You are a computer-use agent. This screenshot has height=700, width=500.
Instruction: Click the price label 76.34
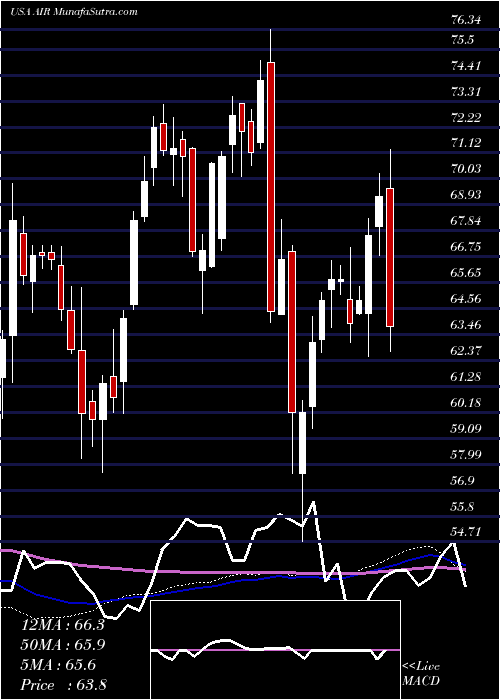[468, 21]
